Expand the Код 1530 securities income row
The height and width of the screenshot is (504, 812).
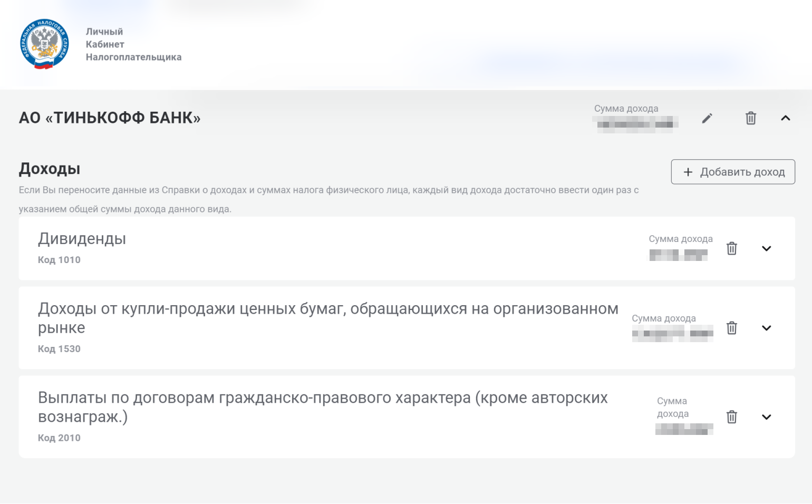767,328
